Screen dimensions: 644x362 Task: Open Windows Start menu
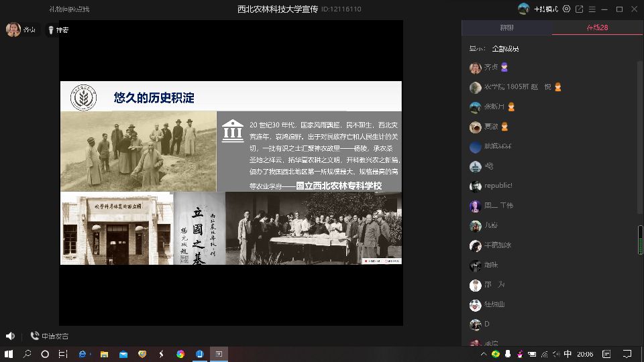point(9,353)
